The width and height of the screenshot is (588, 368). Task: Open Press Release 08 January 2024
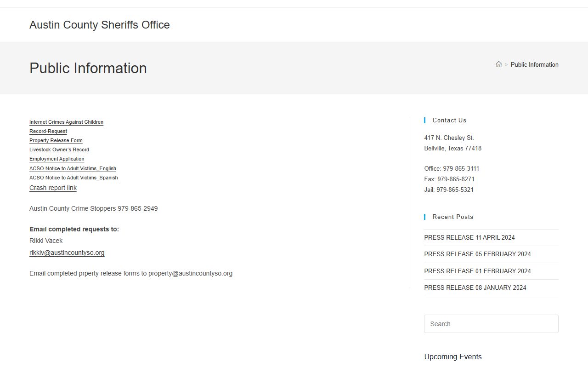(475, 287)
